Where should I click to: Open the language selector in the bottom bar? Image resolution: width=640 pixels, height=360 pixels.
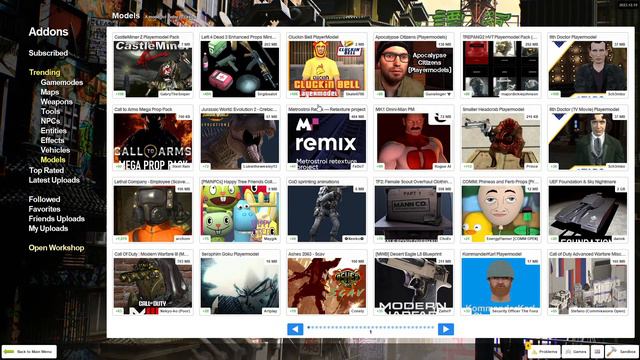point(597,351)
